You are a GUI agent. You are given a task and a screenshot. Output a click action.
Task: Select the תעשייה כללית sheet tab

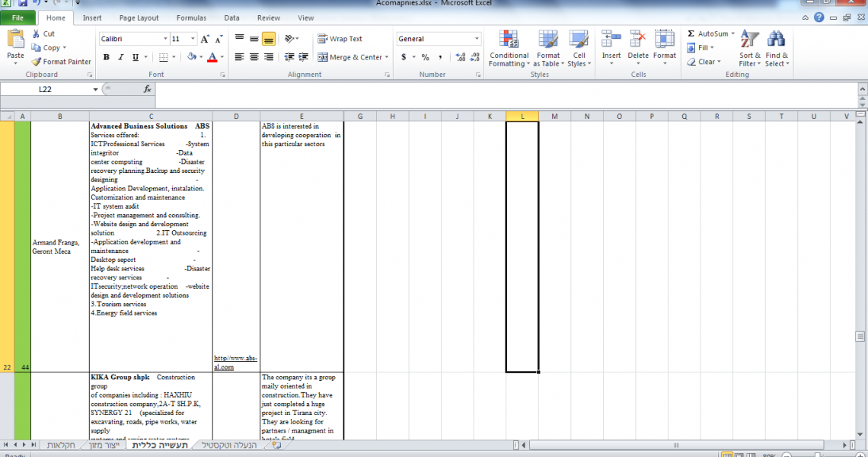pos(160,445)
